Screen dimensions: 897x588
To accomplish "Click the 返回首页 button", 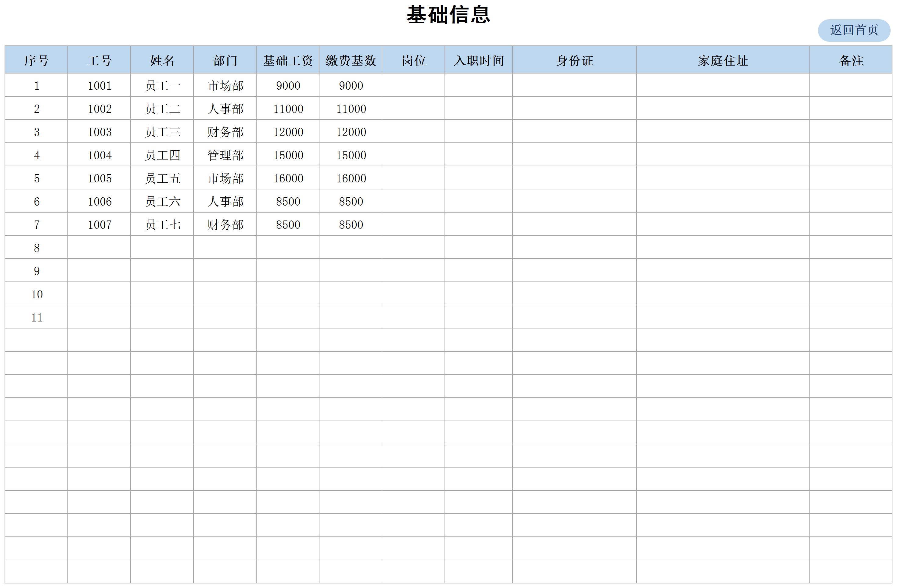I will 854,30.
